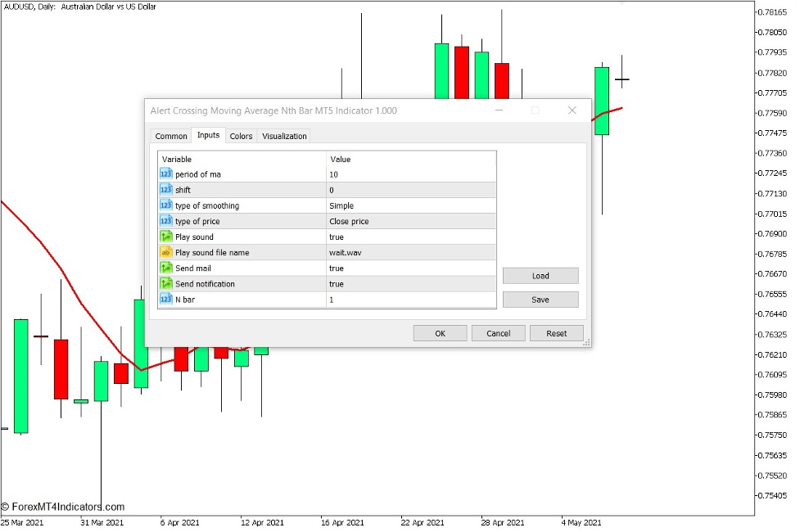Click the 123 icon beside "type of smoothing"
Screen dimensions: 800x532
[x=165, y=205]
